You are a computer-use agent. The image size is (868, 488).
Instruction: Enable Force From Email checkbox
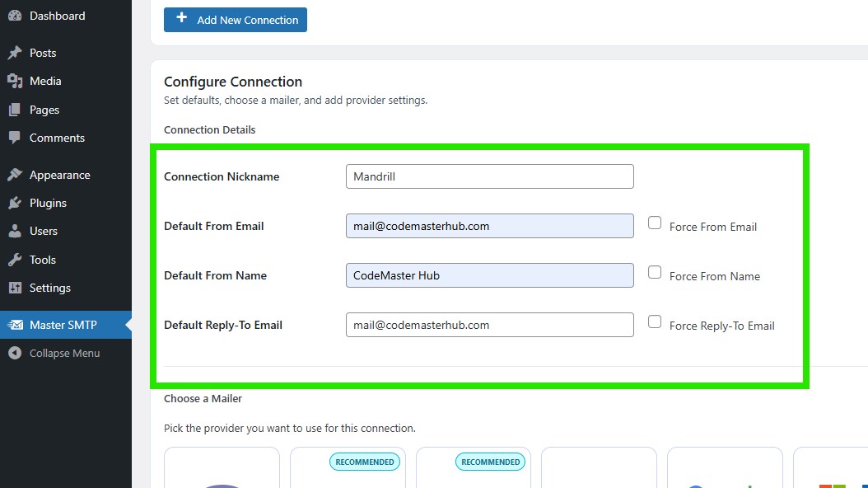click(655, 223)
